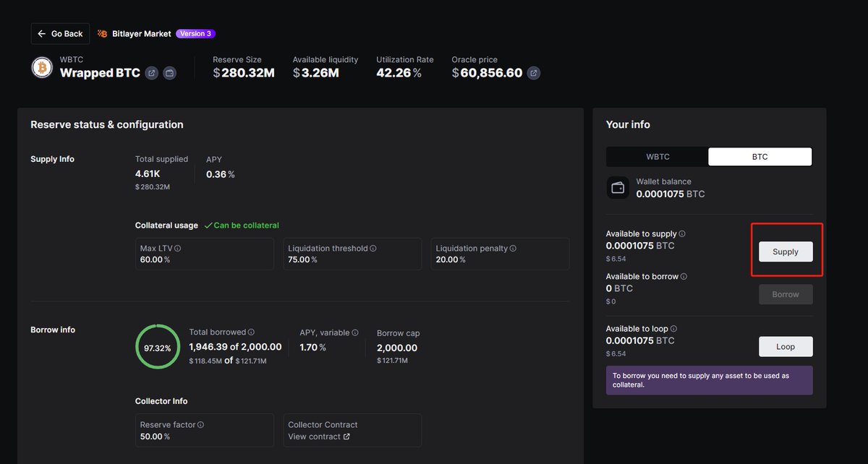868x464 pixels.
Task: Click the Version 3 badge
Action: (x=195, y=33)
